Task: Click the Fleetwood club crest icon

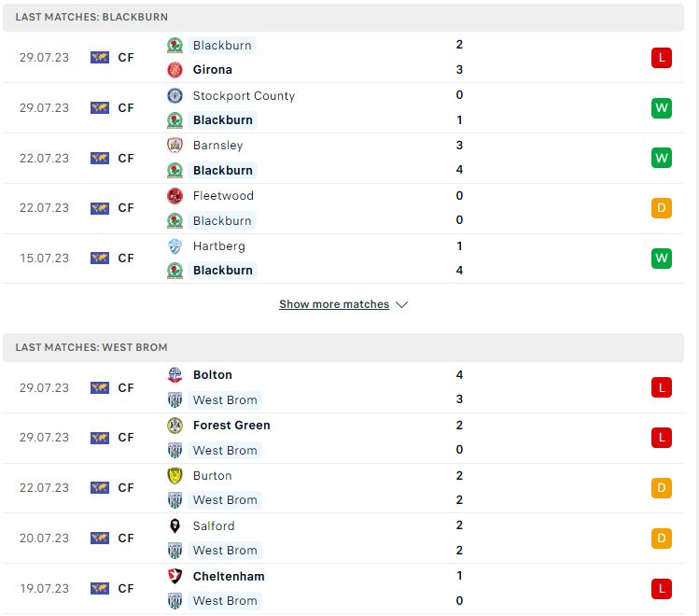Action: pyautogui.click(x=175, y=196)
